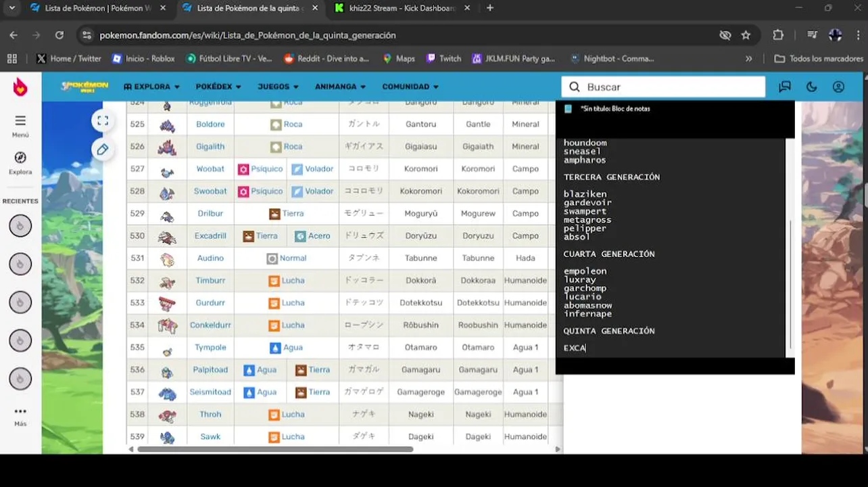Open a new browser tab
868x487 pixels.
[490, 8]
